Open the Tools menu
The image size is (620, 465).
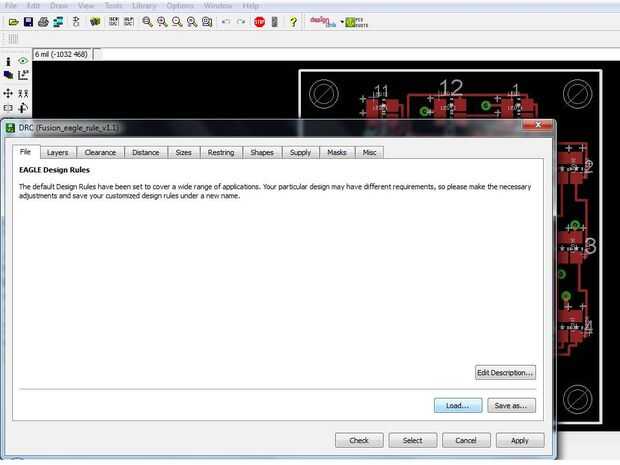(113, 6)
